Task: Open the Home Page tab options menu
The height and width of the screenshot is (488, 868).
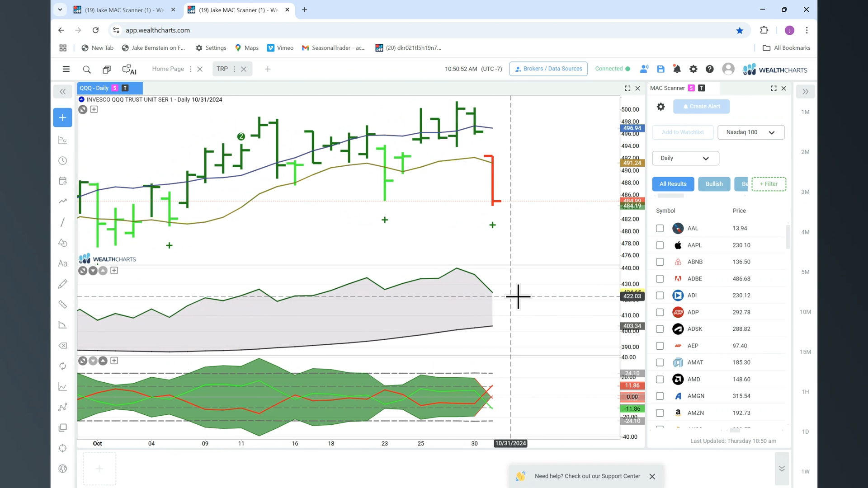Action: [190, 69]
